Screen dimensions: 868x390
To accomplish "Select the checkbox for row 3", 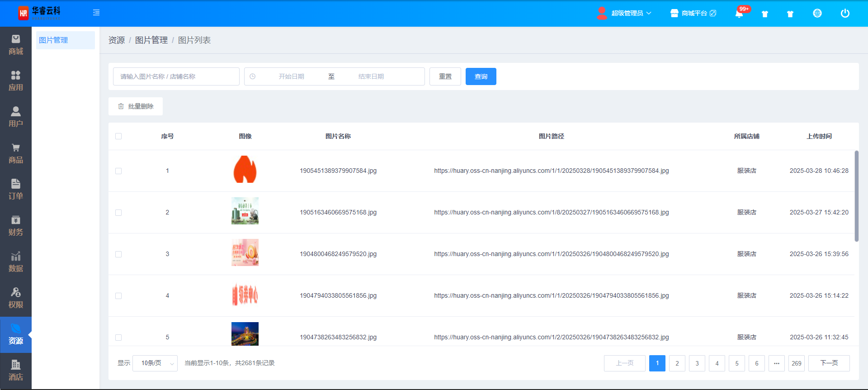I will point(118,254).
